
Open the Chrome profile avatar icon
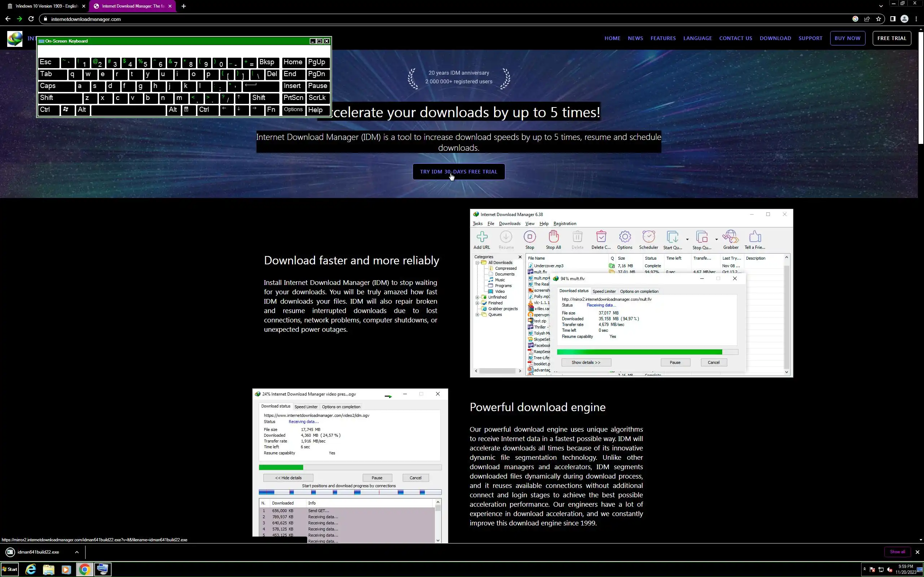(x=904, y=19)
